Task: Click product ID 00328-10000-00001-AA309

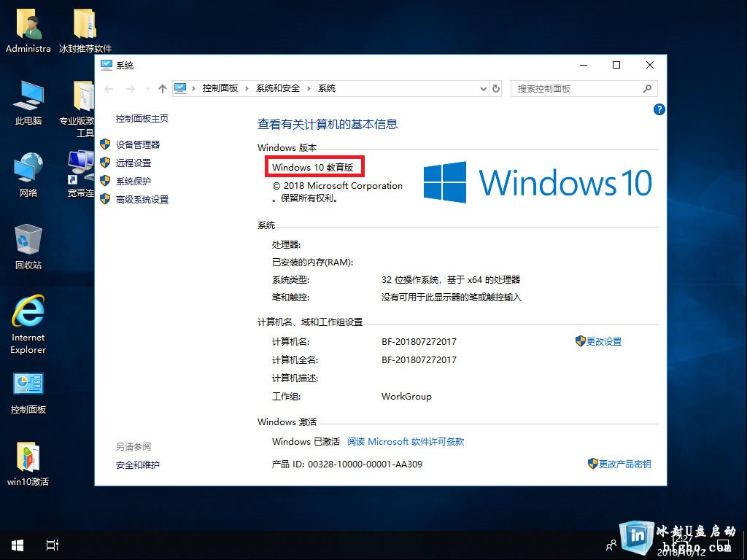Action: click(x=365, y=464)
